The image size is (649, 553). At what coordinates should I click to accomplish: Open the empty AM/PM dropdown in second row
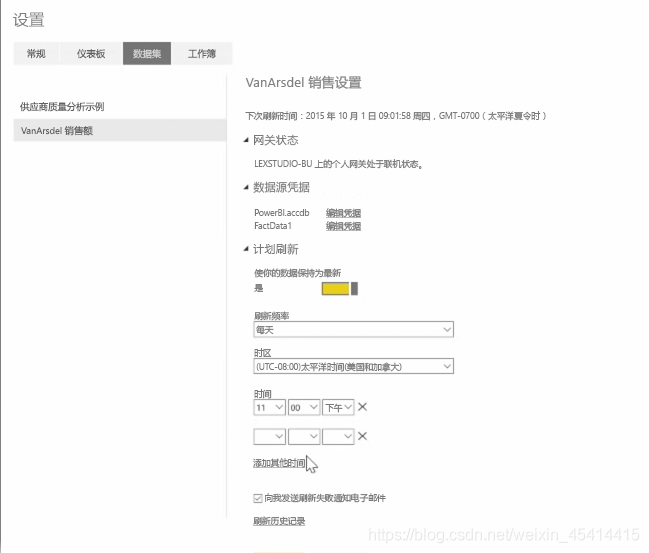pyautogui.click(x=338, y=436)
